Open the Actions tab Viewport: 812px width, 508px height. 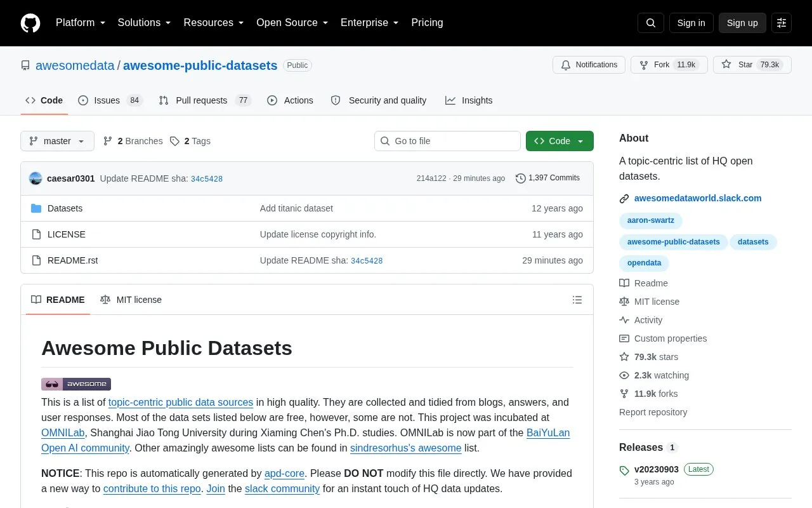pyautogui.click(x=290, y=100)
